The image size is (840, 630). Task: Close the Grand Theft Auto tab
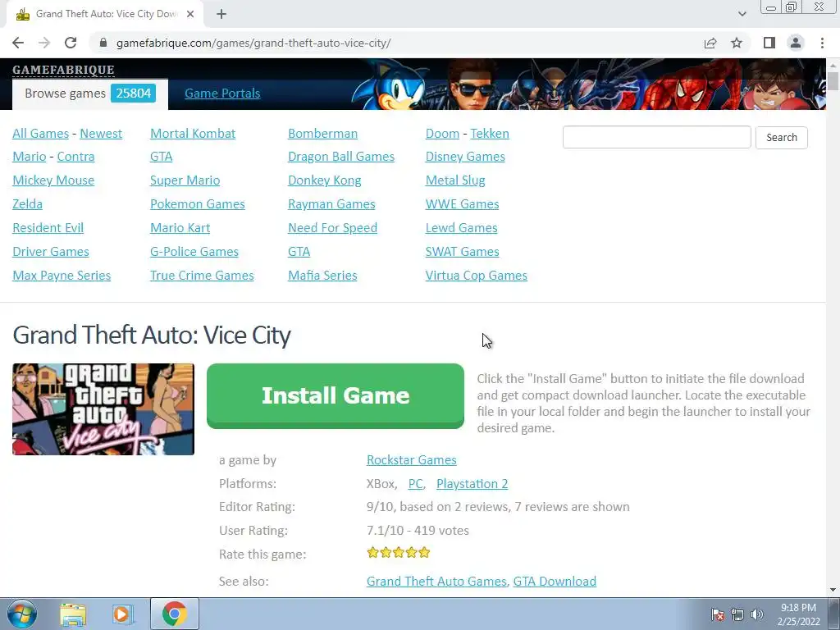point(190,14)
